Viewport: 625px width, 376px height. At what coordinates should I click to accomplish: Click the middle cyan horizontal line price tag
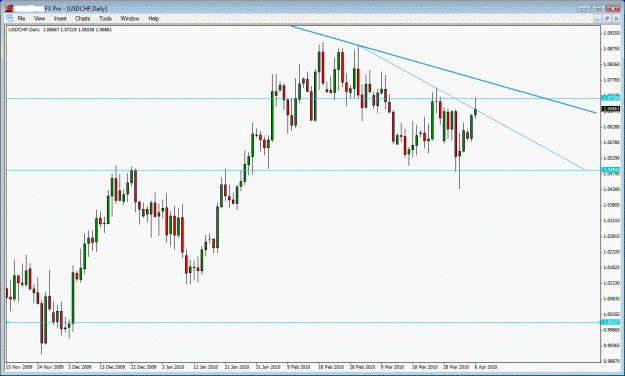pos(611,170)
